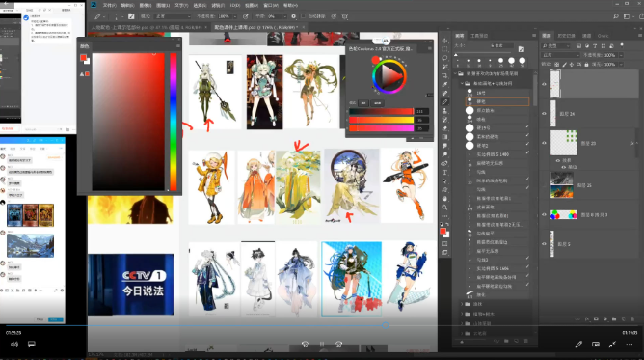The image size is (644, 360).
Task: Open the 图像 (Image) menu
Action: 146,6
